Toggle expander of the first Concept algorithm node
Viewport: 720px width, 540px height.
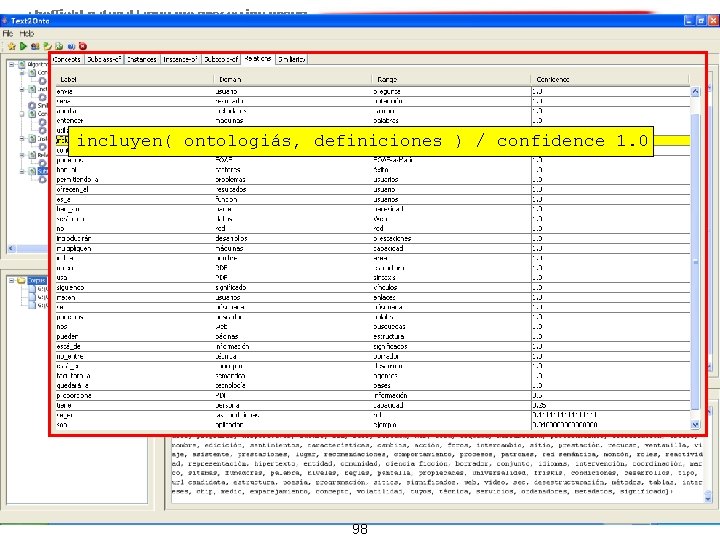tap(22, 73)
